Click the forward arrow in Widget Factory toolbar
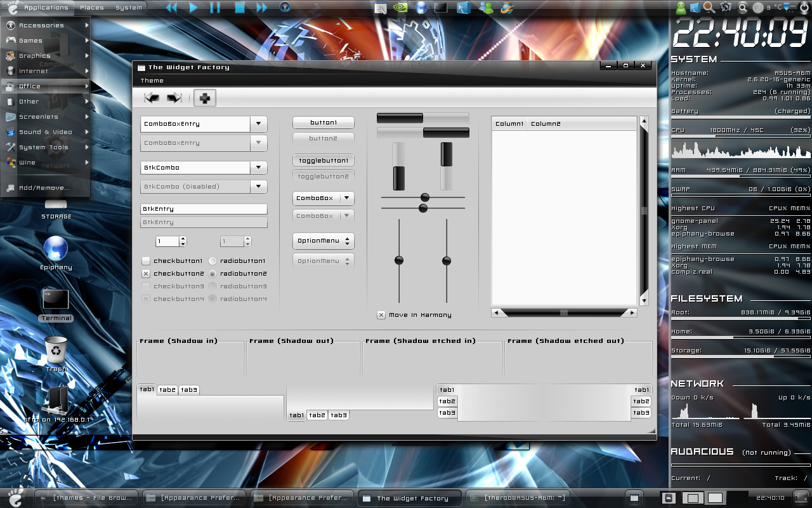The width and height of the screenshot is (812, 508). click(x=174, y=98)
